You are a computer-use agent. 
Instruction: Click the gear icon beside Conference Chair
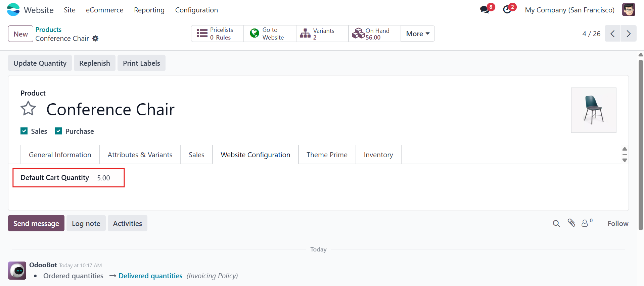coord(95,39)
